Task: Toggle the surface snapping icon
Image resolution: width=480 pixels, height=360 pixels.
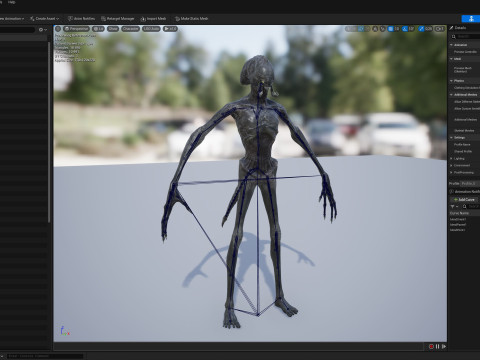Action: 383,29
